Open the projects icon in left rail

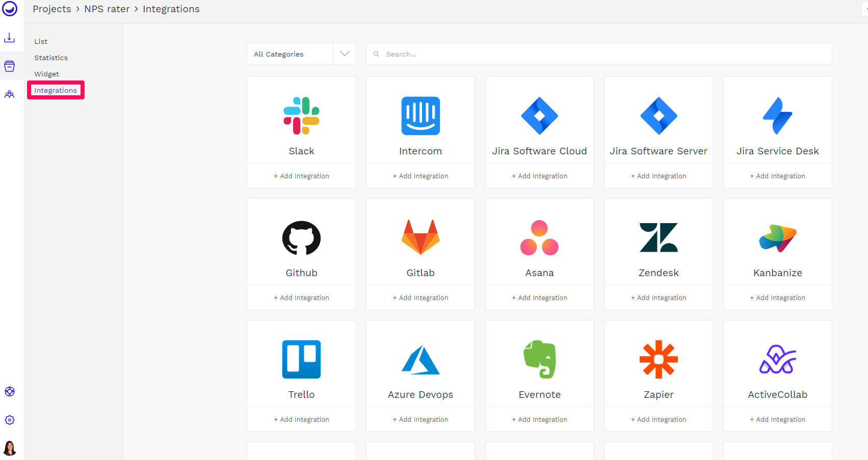[x=10, y=66]
